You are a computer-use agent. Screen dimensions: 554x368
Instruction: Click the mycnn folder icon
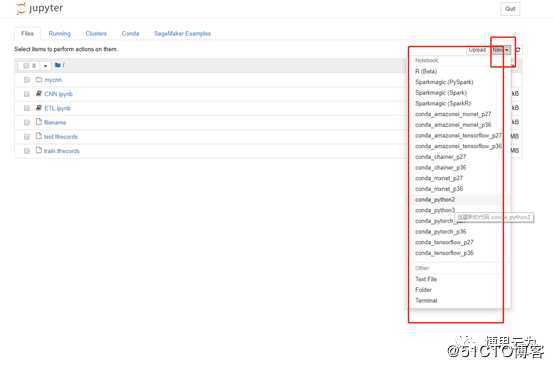click(39, 79)
